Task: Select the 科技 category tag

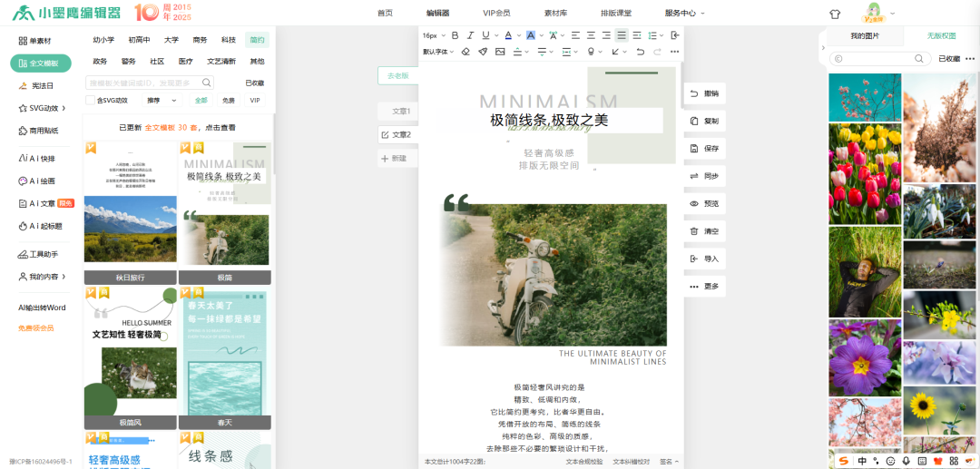Action: [229, 40]
